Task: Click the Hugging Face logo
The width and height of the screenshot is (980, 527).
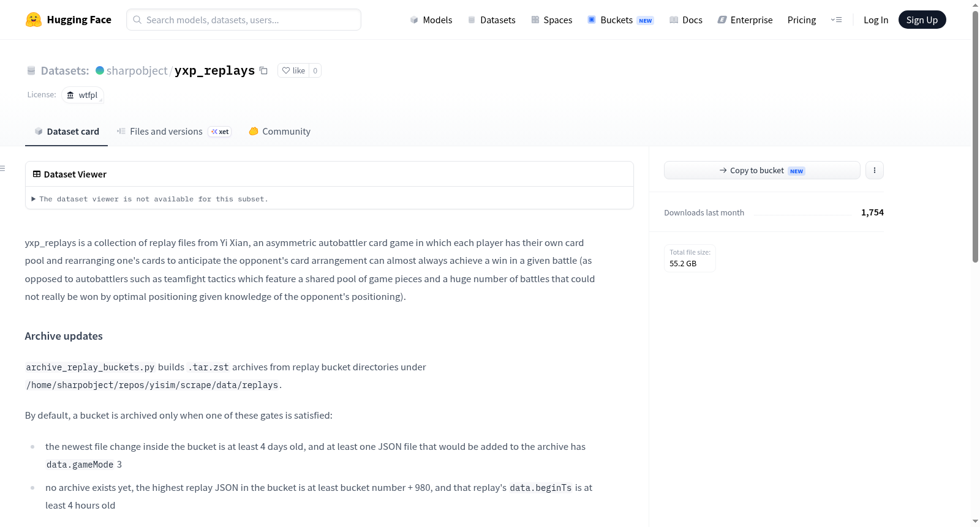Action: pos(68,20)
